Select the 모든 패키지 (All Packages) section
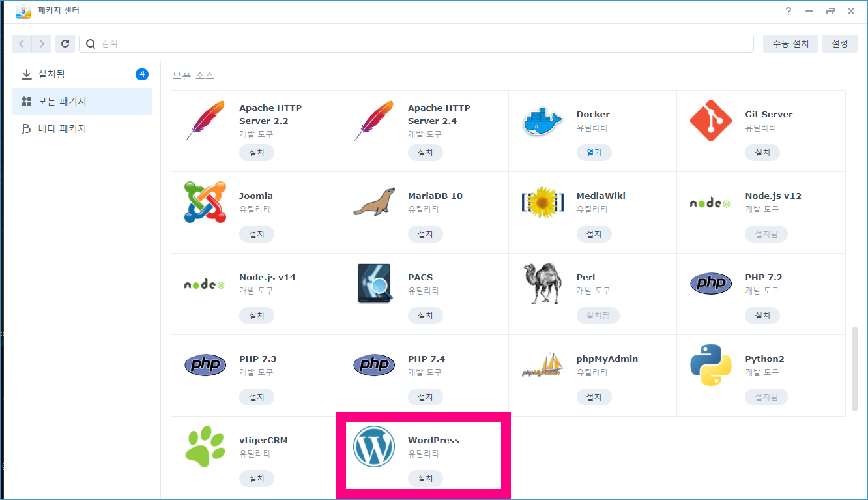 (82, 102)
